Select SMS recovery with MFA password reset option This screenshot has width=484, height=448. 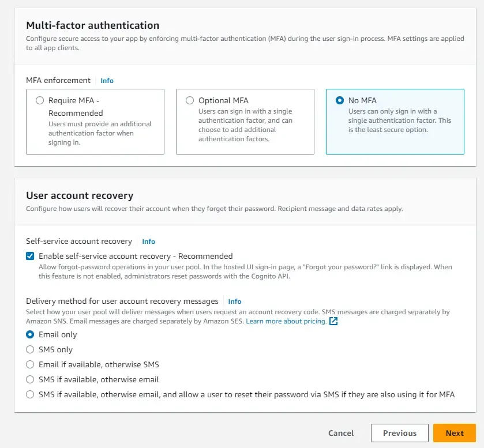pos(29,394)
